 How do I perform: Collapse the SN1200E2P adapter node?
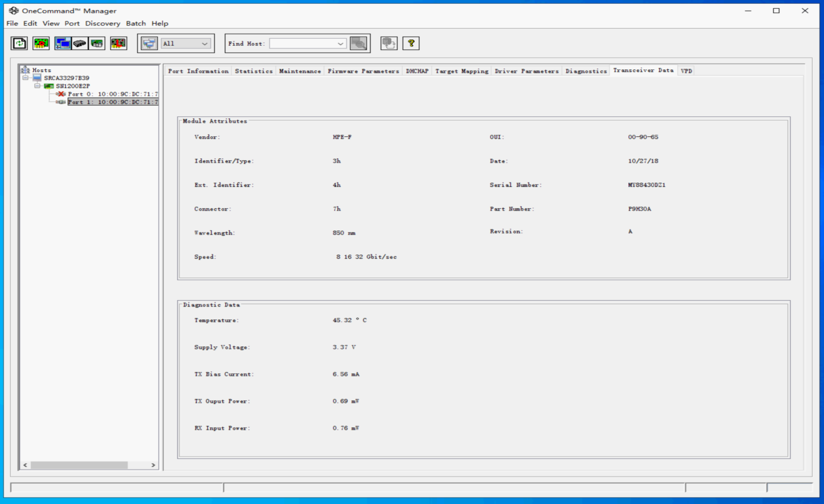click(38, 86)
